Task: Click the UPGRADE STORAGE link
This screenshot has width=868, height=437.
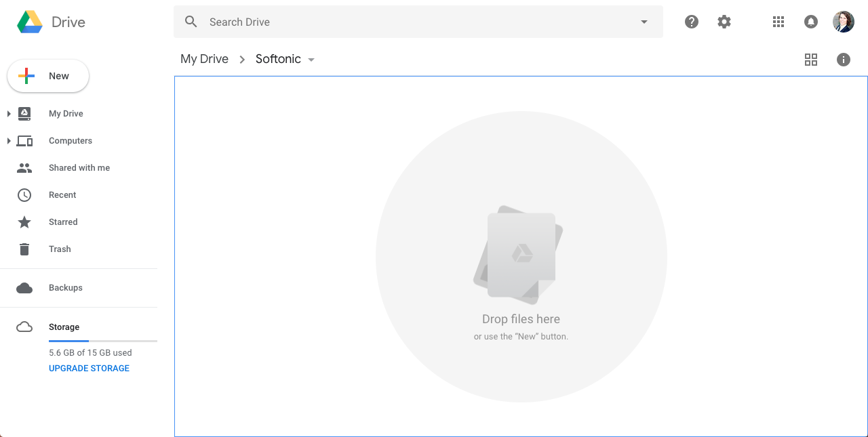Action: tap(88, 368)
